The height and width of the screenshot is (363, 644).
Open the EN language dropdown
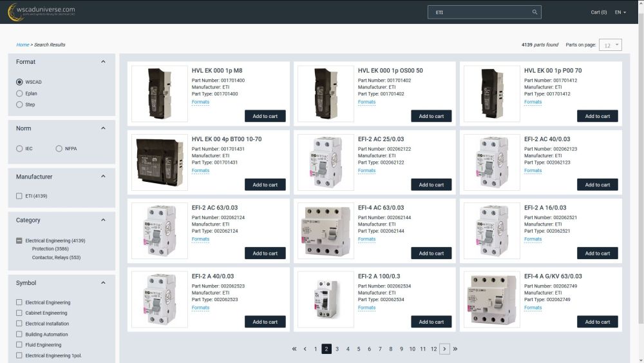pos(620,12)
